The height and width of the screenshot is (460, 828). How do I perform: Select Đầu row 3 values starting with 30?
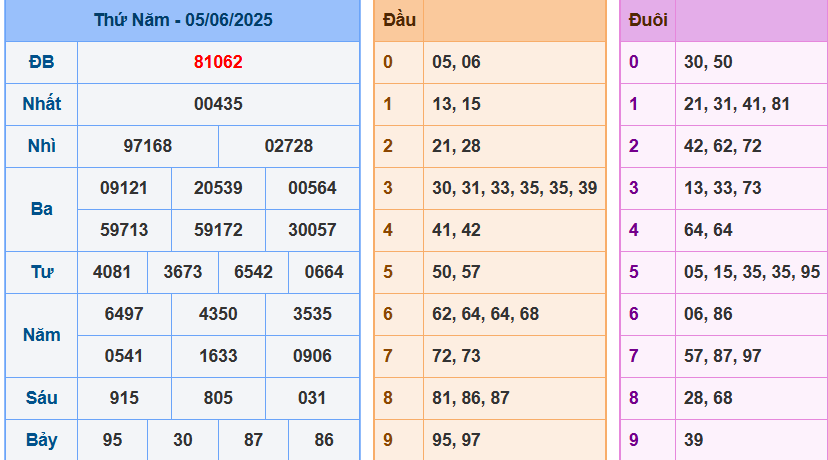[514, 188]
